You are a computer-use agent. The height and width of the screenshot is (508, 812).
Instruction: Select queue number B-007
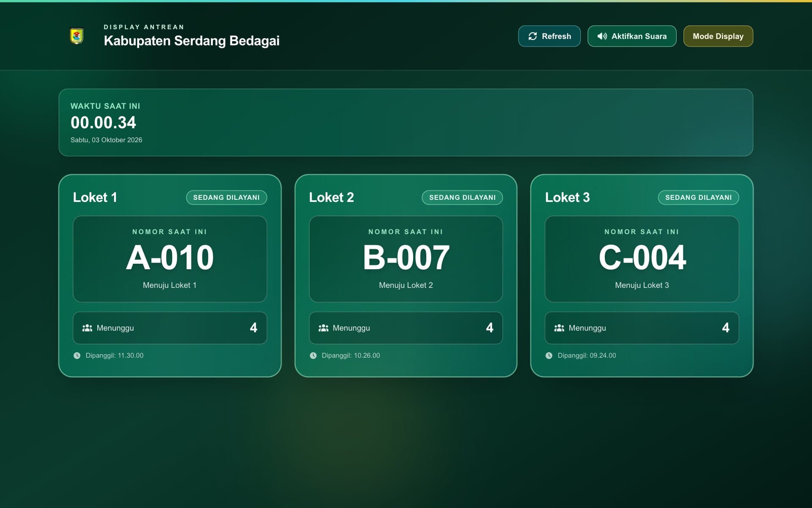[x=406, y=257]
